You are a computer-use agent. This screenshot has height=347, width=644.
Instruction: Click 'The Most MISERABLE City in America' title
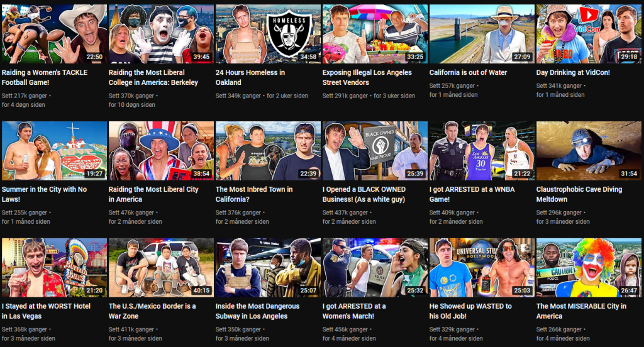580,311
